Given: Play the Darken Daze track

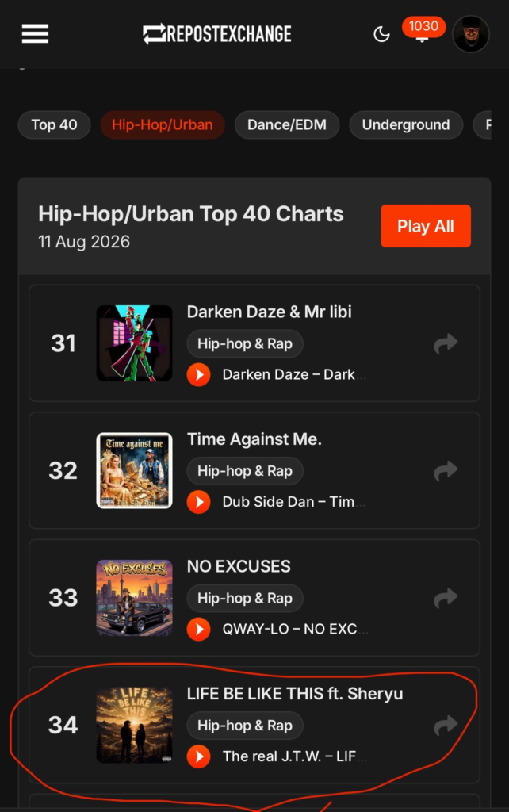Looking at the screenshot, I should coord(199,374).
